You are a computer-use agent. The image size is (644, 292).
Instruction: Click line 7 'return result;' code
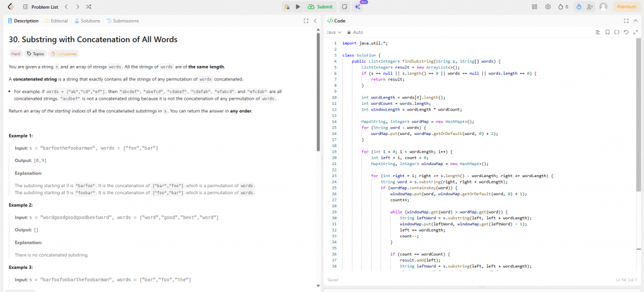pos(387,80)
